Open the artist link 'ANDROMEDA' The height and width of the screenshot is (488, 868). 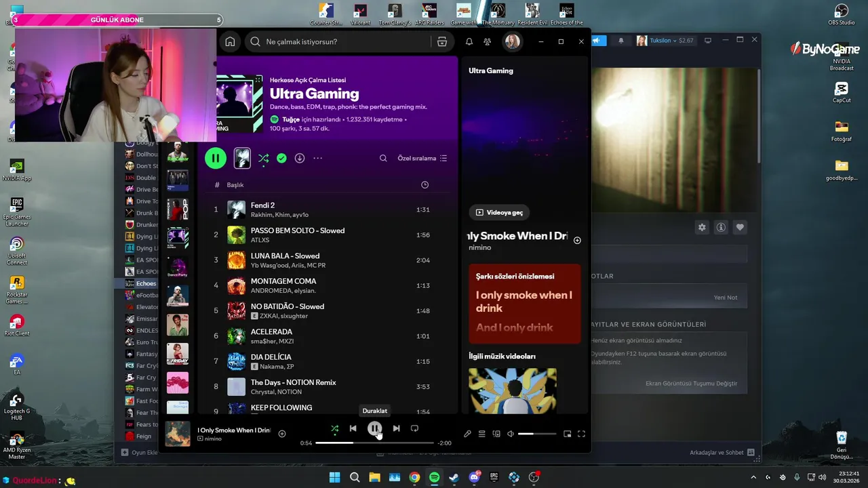coord(271,291)
